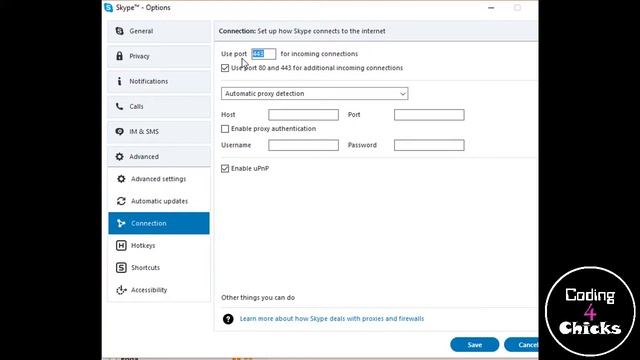Select the Shortcuts sub-item
The width and height of the screenshot is (640, 360).
(159, 267)
